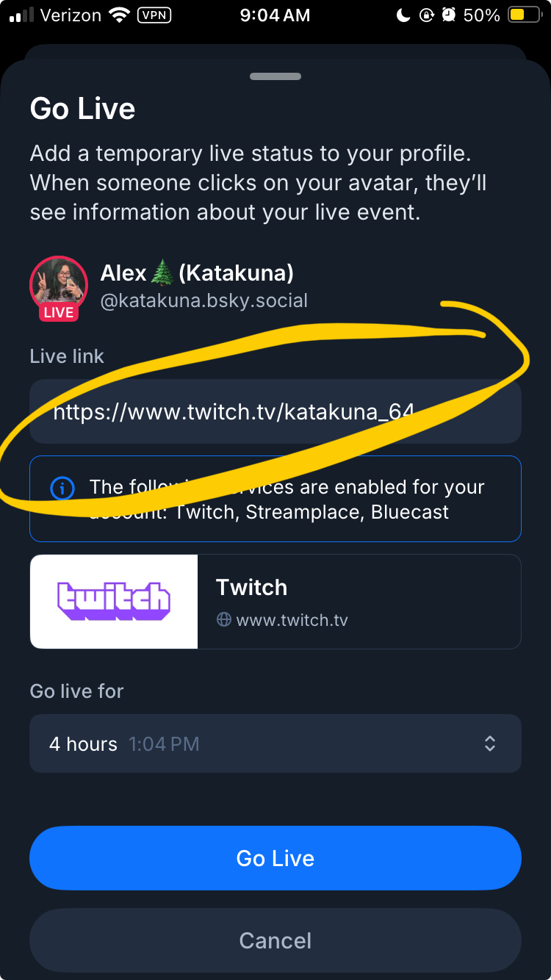The height and width of the screenshot is (980, 551).
Task: Focus the Live link URL field
Action: click(x=275, y=411)
